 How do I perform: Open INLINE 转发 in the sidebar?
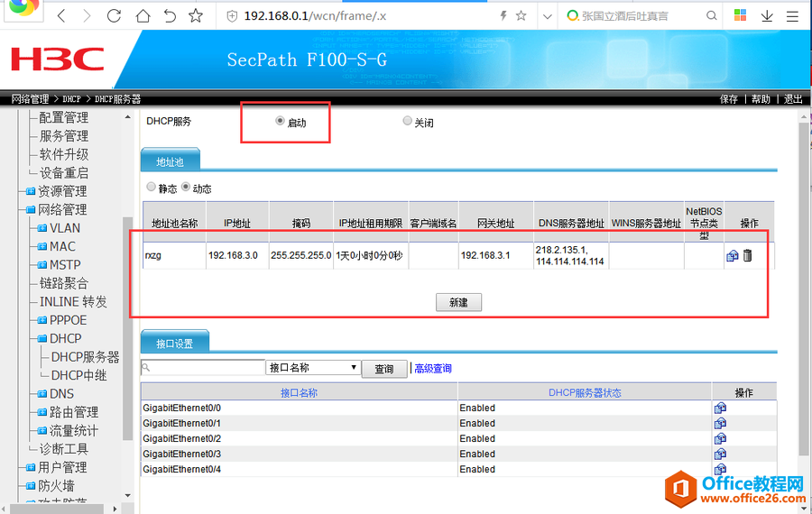[x=73, y=302]
